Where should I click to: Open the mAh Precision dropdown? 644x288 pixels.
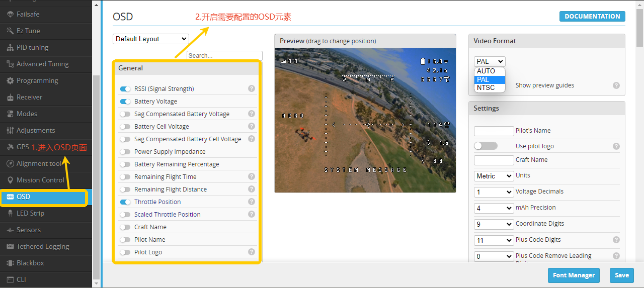tap(494, 208)
